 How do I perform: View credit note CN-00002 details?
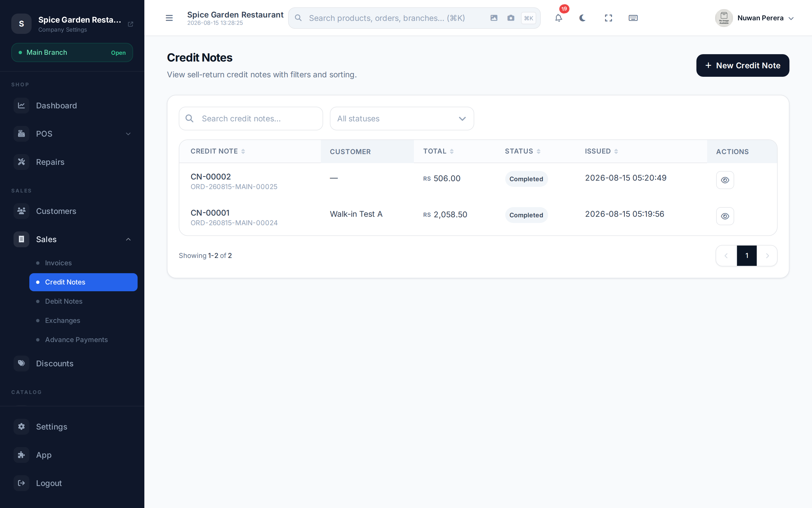click(725, 180)
